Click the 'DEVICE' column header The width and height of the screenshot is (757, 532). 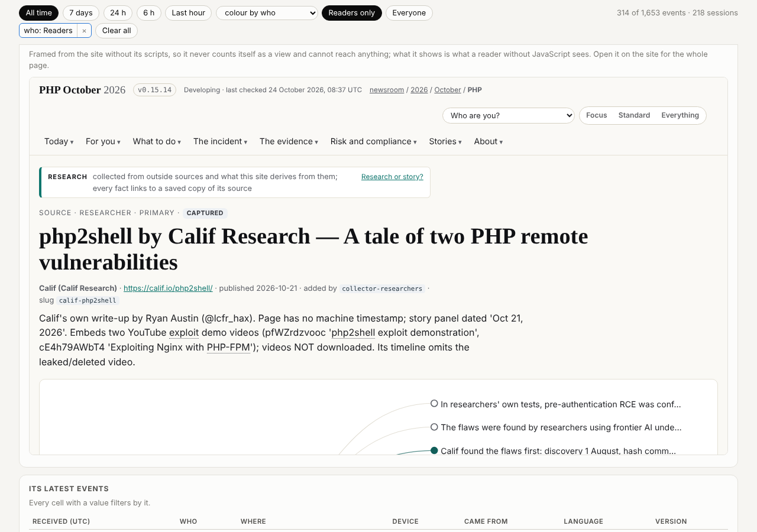point(405,521)
